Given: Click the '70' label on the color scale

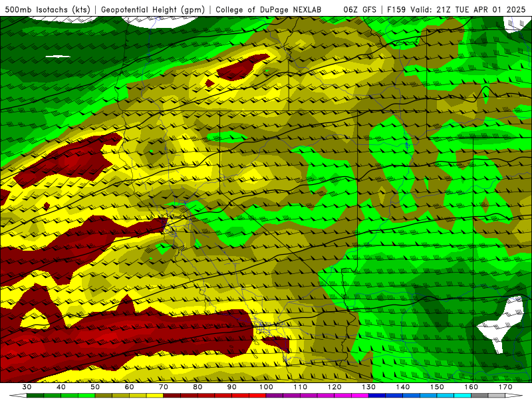Looking at the screenshot, I should pyautogui.click(x=164, y=387).
